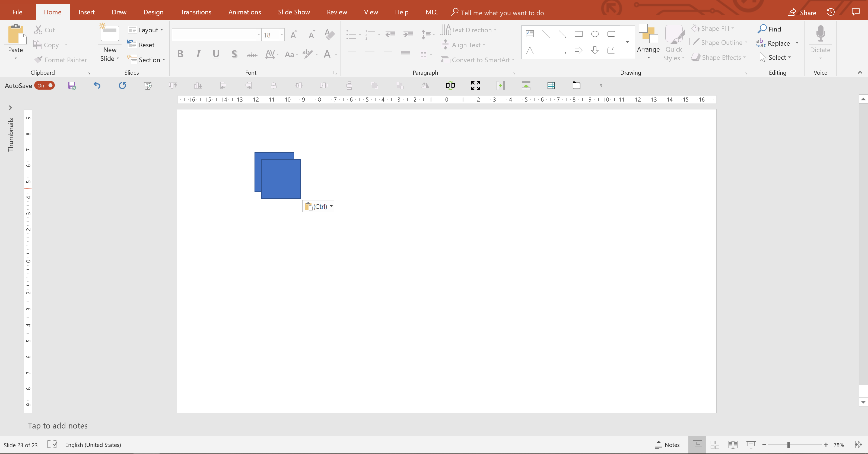Click the Save icon in quick access toolbar
This screenshot has width=868, height=454.
coord(72,86)
